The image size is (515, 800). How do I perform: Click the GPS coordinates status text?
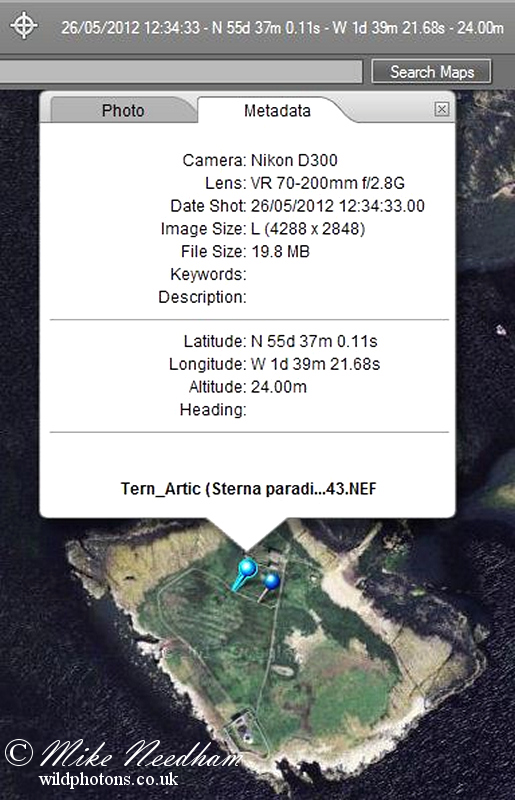(x=282, y=27)
